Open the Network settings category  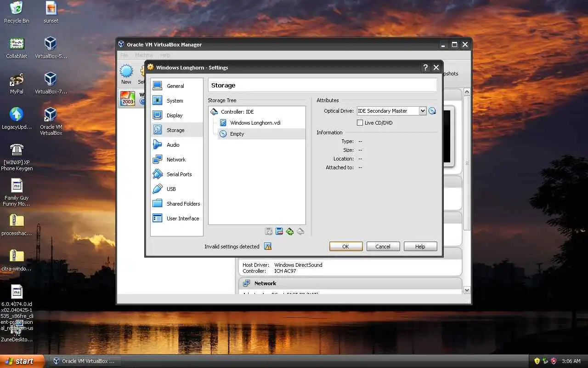point(176,160)
